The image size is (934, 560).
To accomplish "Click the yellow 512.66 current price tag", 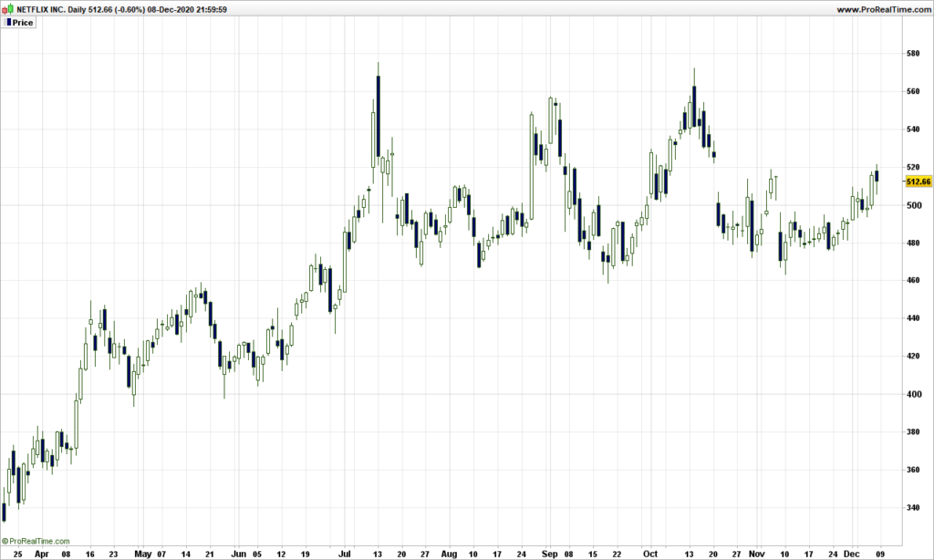I will click(918, 181).
